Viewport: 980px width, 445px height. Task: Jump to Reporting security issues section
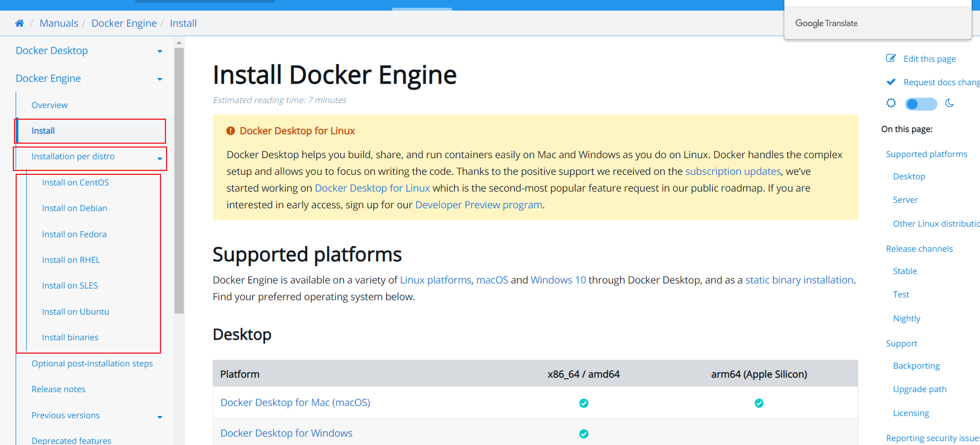pos(933,438)
